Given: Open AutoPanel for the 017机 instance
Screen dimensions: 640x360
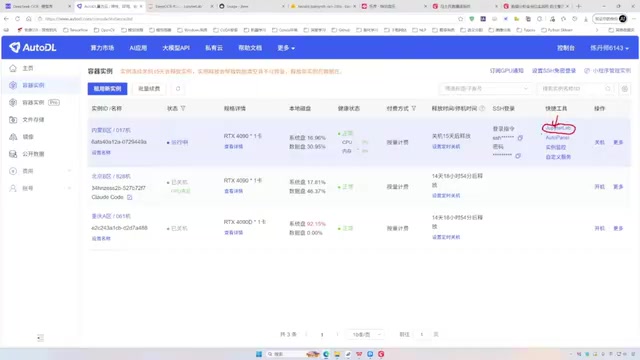Looking at the screenshot, I should point(557,138).
